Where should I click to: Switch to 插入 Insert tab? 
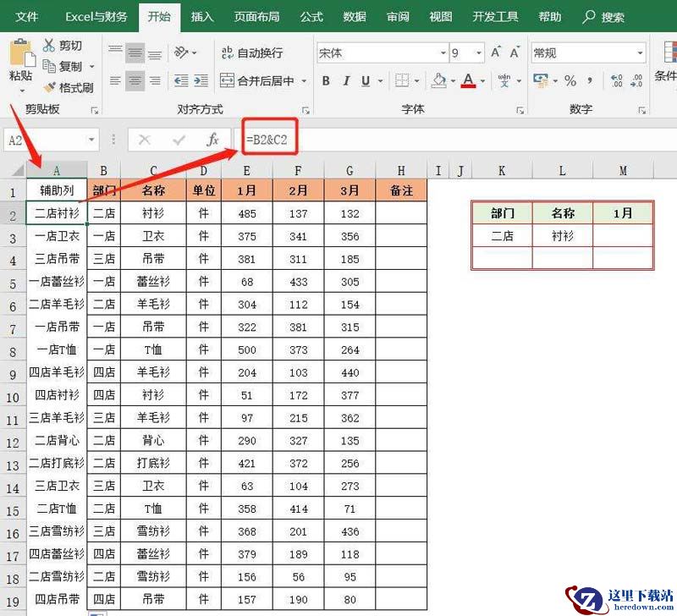(202, 17)
